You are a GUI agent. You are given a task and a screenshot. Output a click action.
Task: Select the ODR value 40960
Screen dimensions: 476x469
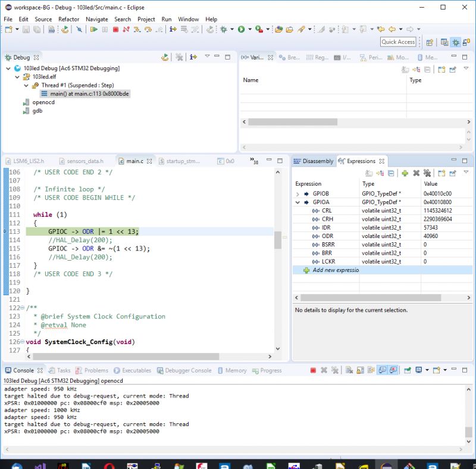point(430,236)
